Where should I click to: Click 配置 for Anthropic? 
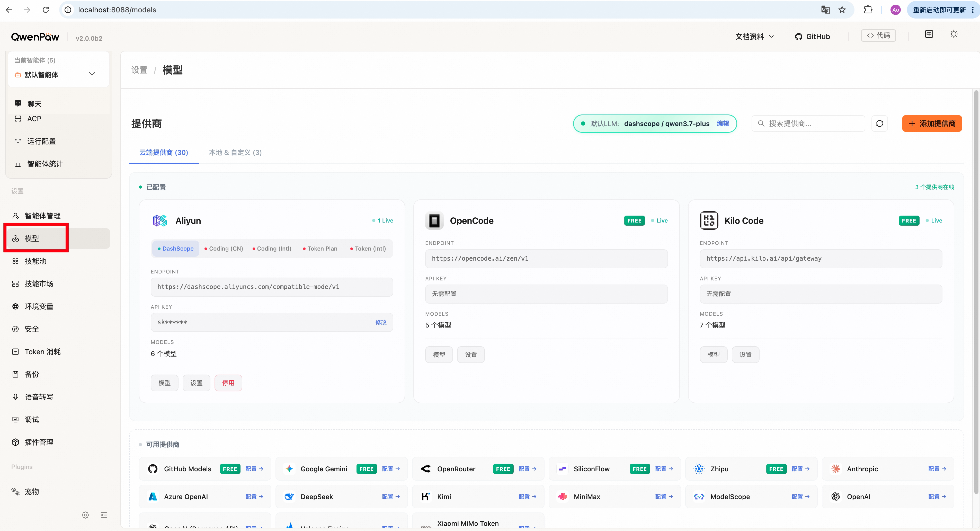tap(937, 469)
